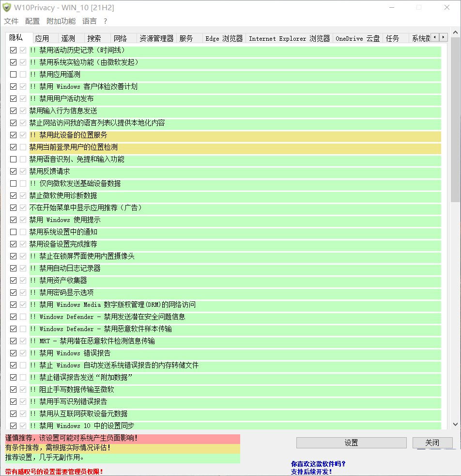Enable 禁用语音识别、免提和输入功能 checkbox
The height and width of the screenshot is (476, 461).
click(13, 159)
